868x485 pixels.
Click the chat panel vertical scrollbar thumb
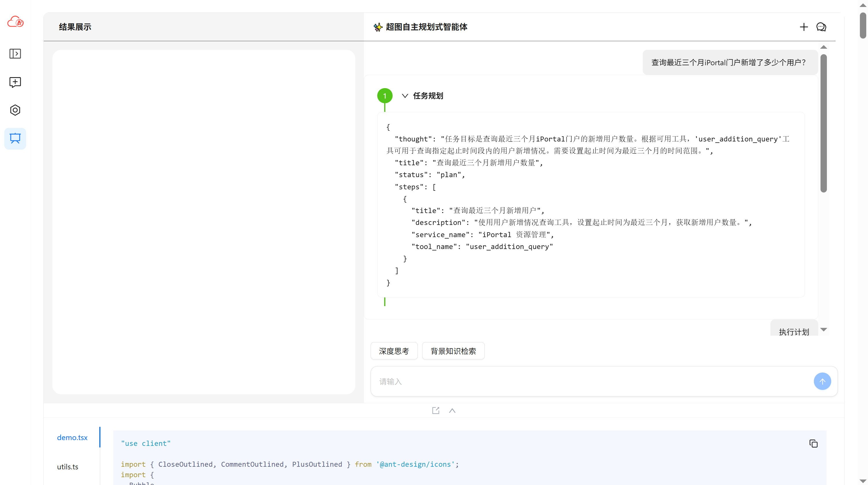(823, 123)
